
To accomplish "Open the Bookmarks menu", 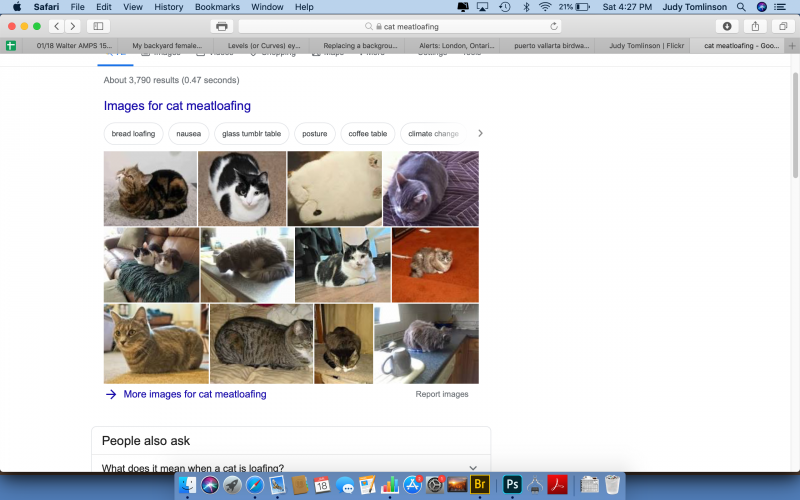I will (217, 7).
